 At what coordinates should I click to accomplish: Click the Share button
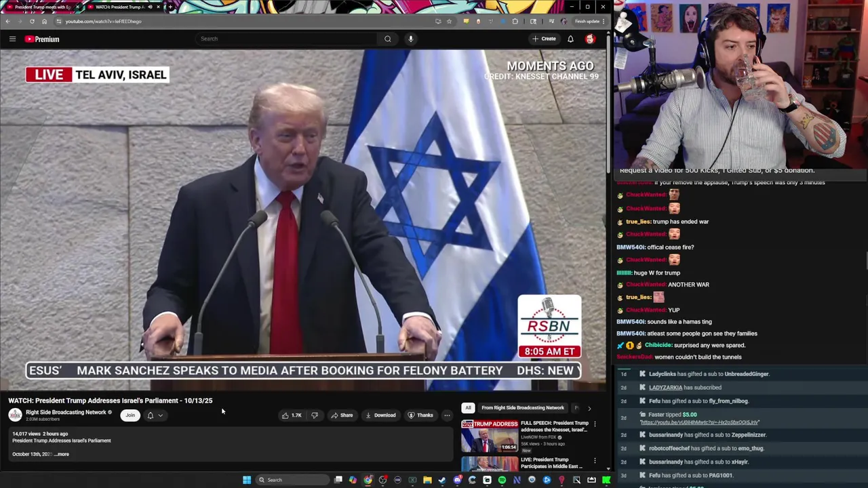(342, 415)
